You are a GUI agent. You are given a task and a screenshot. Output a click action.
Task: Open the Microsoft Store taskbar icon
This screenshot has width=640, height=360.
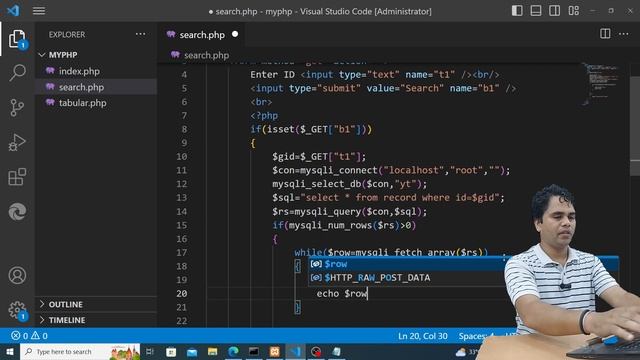(171, 351)
